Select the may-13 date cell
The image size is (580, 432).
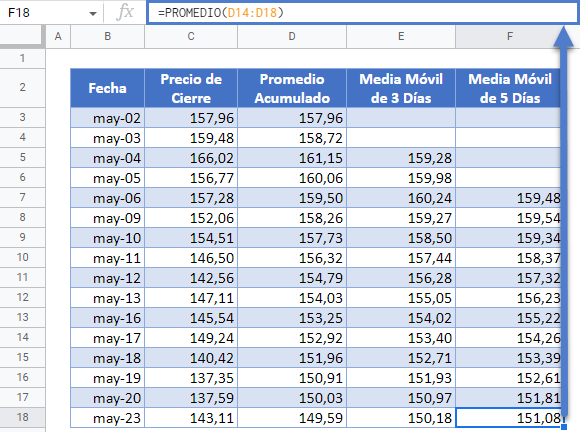pos(107,298)
